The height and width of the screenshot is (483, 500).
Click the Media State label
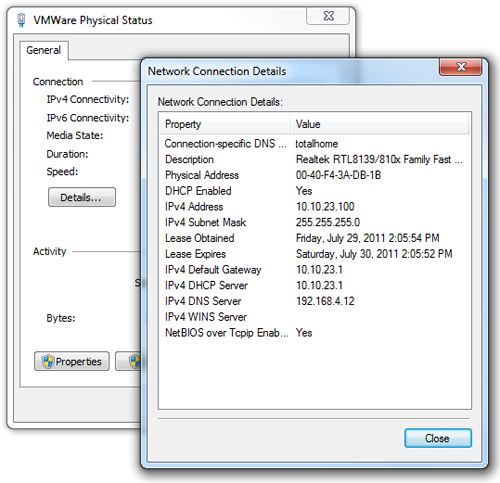(x=75, y=135)
